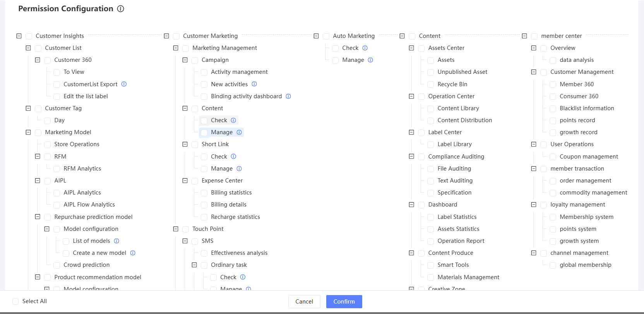Collapse the Customer Insights tree node
The height and width of the screenshot is (314, 644).
click(19, 36)
